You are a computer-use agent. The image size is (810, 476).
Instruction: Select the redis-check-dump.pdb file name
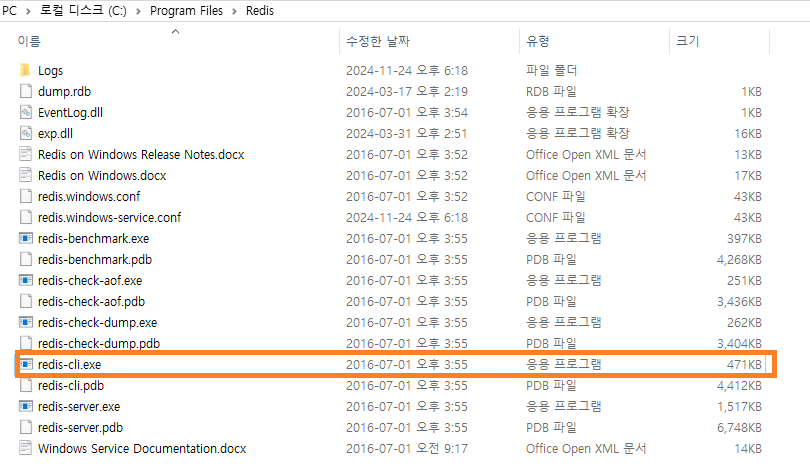(x=99, y=344)
